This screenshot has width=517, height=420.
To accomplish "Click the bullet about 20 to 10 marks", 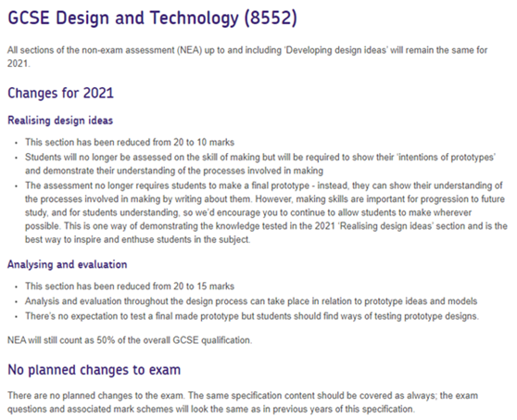I will pyautogui.click(x=130, y=142).
